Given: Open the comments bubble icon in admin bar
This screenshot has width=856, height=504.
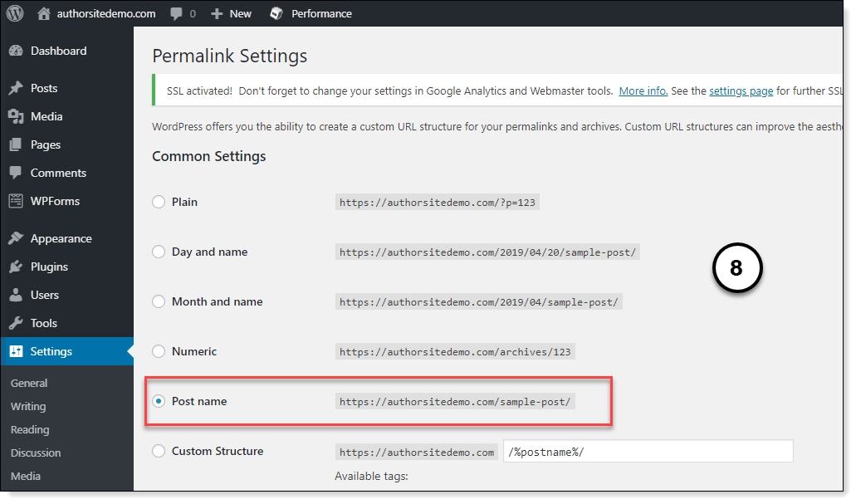Looking at the screenshot, I should [176, 13].
